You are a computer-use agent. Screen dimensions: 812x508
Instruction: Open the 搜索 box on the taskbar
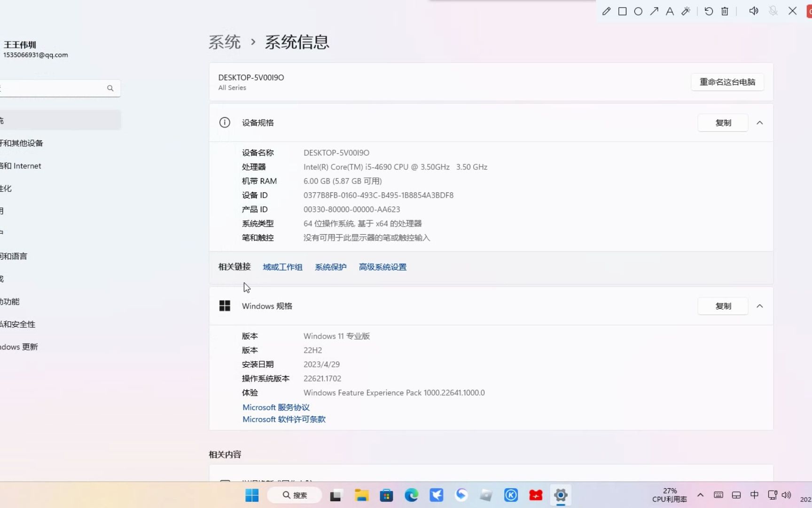point(295,495)
